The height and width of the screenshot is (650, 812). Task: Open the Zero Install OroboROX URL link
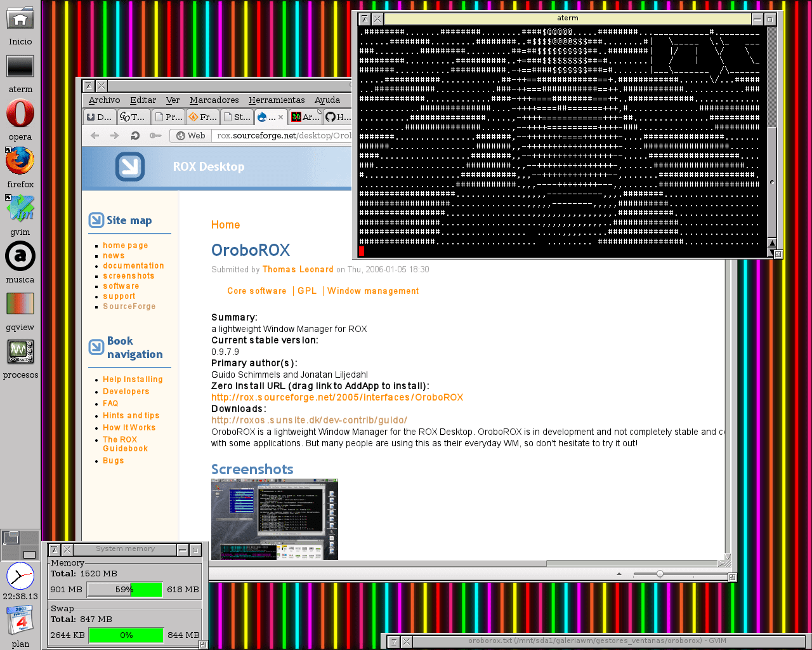tap(337, 397)
